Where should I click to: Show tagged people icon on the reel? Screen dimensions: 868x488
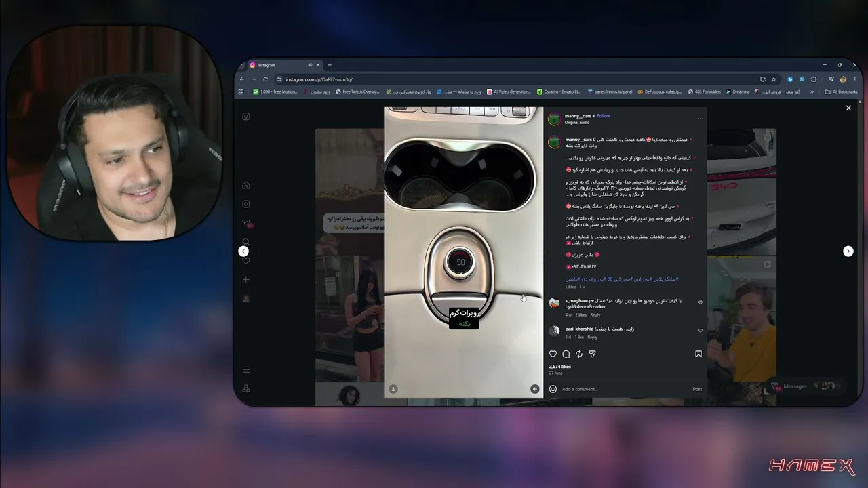(x=393, y=389)
